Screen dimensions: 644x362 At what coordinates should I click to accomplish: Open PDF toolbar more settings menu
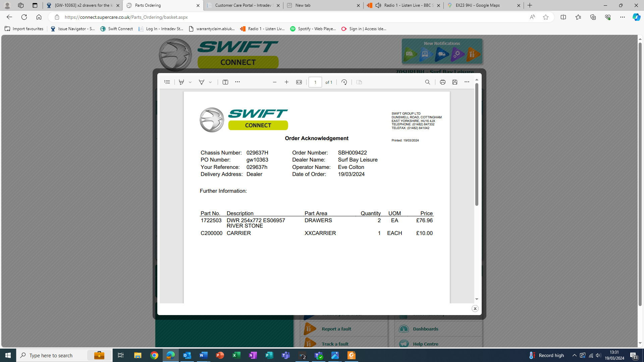[467, 82]
